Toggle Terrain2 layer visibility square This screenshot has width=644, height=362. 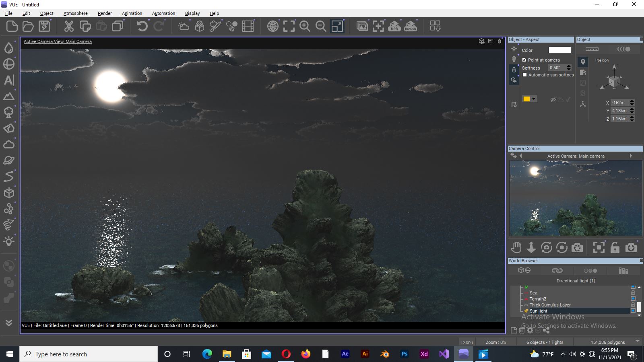[x=633, y=299]
